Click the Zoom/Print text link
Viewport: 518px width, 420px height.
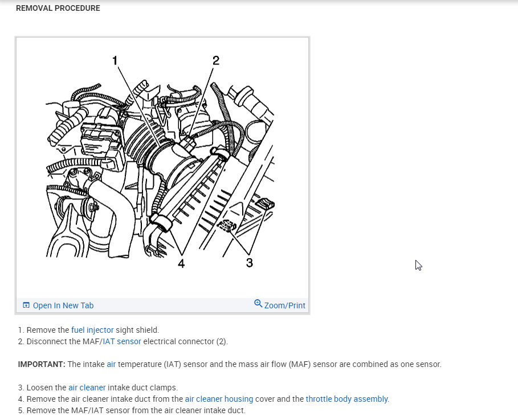(285, 305)
